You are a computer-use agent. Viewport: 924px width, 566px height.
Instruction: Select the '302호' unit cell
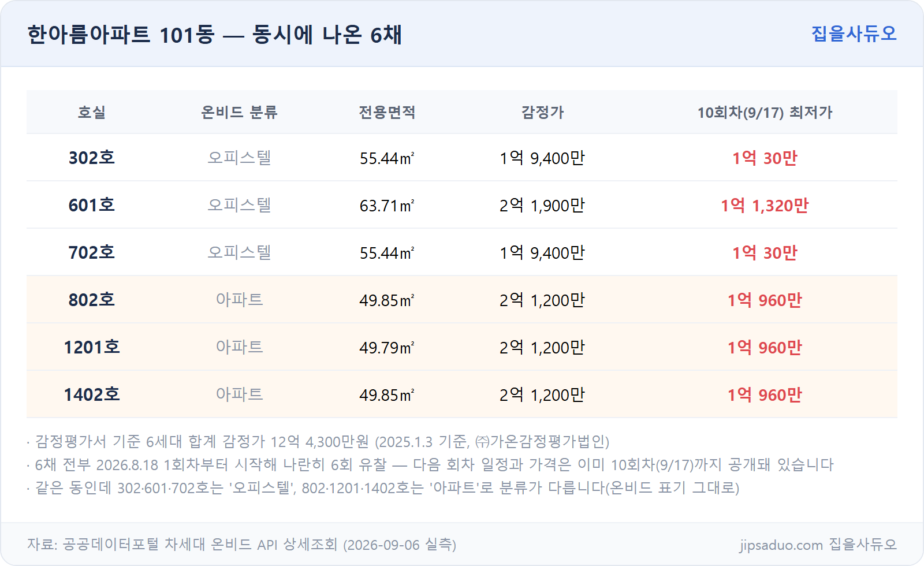(x=92, y=158)
